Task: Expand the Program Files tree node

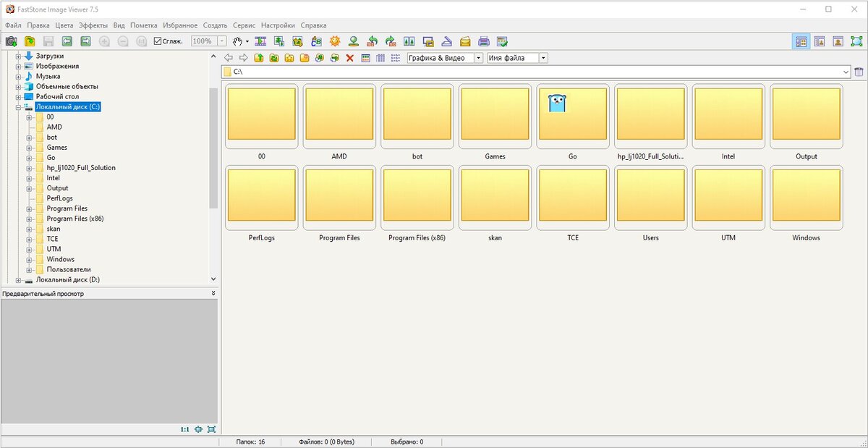Action: point(30,208)
